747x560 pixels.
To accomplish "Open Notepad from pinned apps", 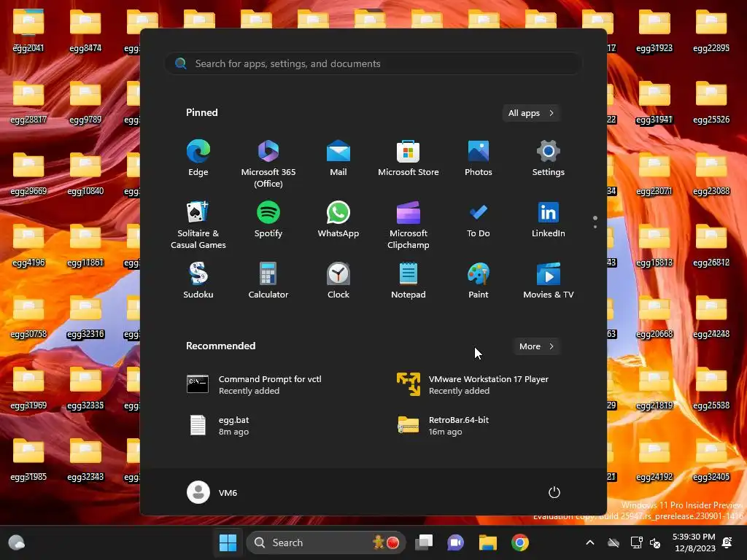I will click(409, 281).
